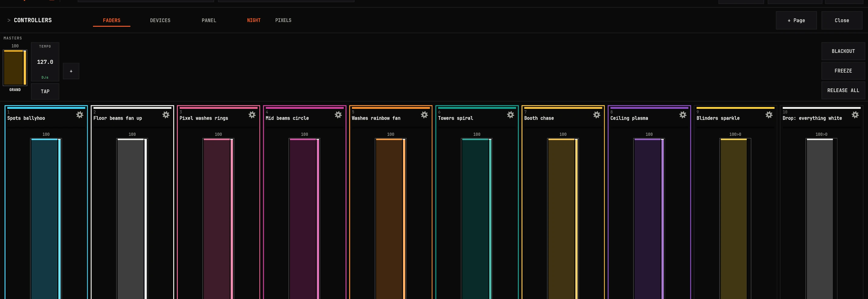
Task: Click the Grand master fader
Action: pos(15,68)
